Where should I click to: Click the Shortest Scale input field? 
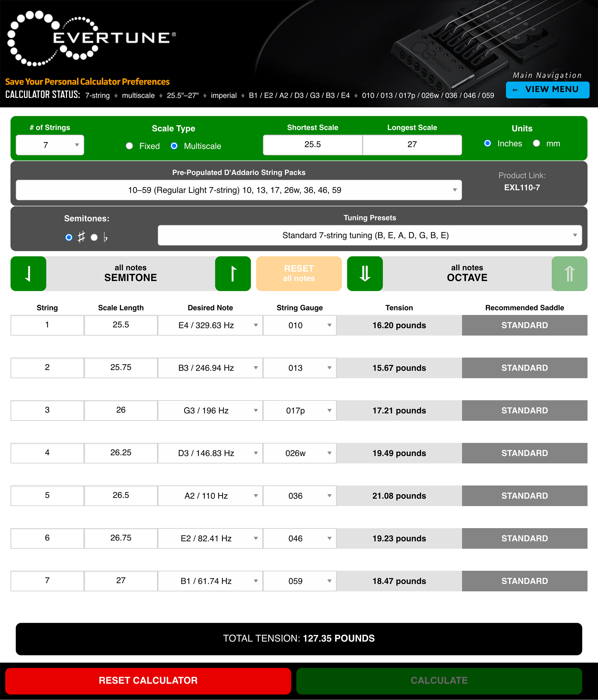click(313, 145)
